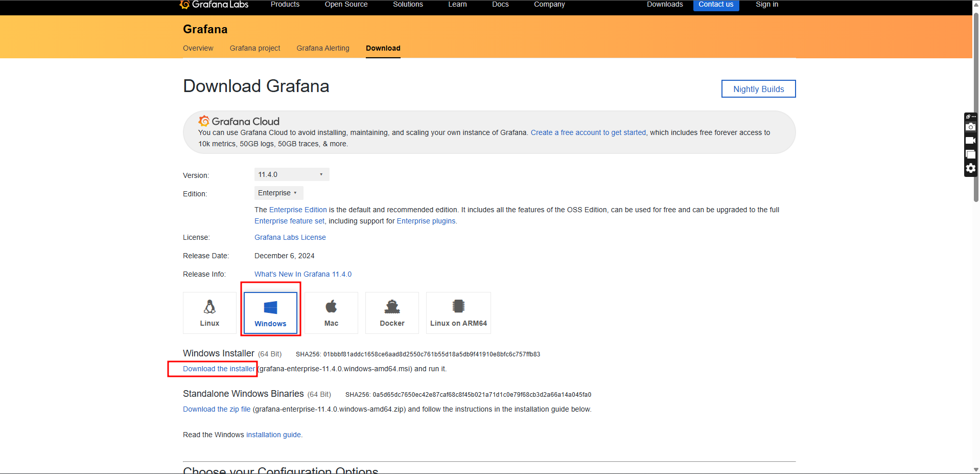Click the stacked windows icon in floating toolbar
The image size is (980, 474).
[x=970, y=154]
